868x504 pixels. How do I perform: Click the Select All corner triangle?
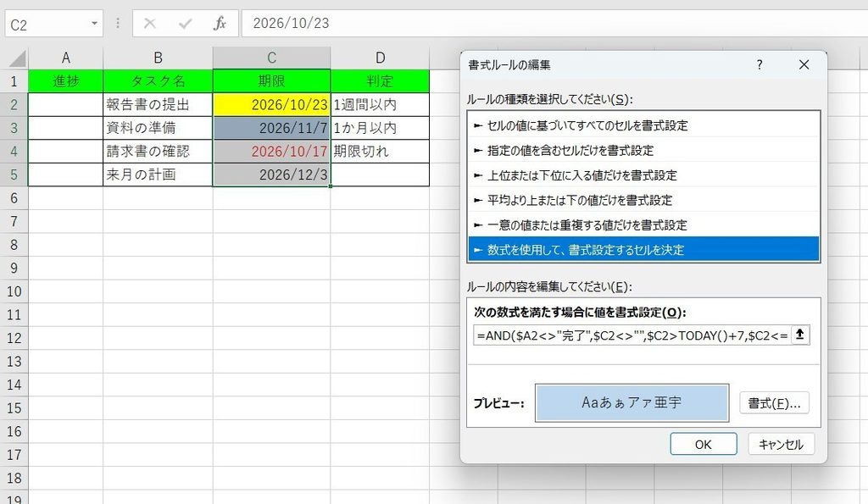tap(18, 58)
